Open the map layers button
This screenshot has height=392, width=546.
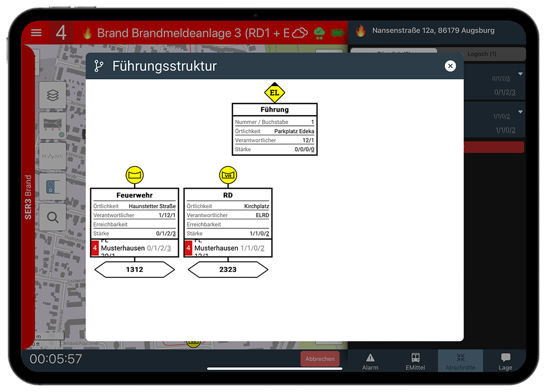point(53,95)
